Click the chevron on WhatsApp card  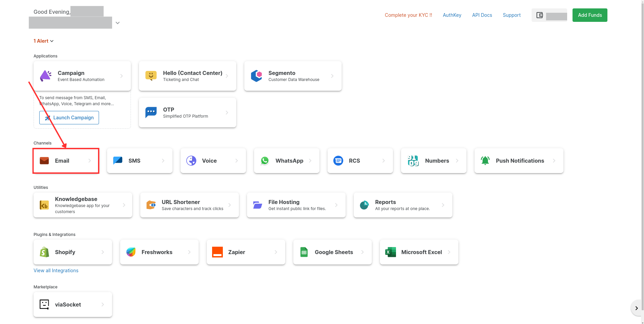tap(310, 161)
